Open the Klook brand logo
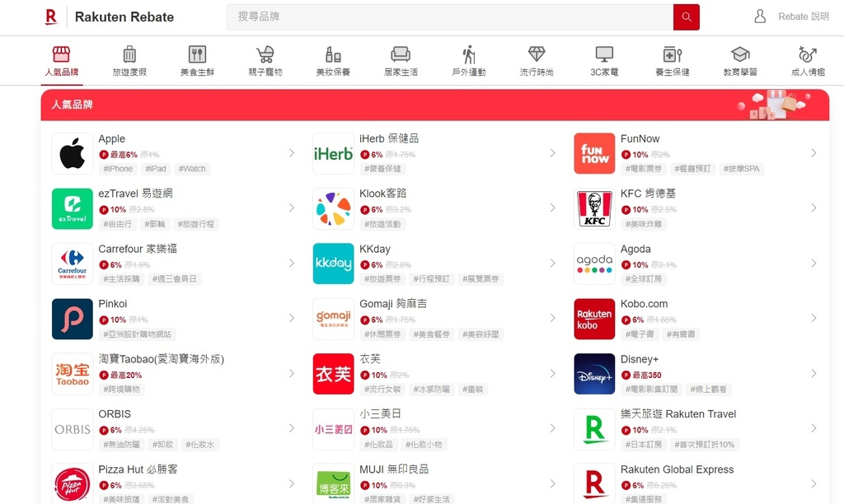The image size is (844, 504). coord(333,208)
